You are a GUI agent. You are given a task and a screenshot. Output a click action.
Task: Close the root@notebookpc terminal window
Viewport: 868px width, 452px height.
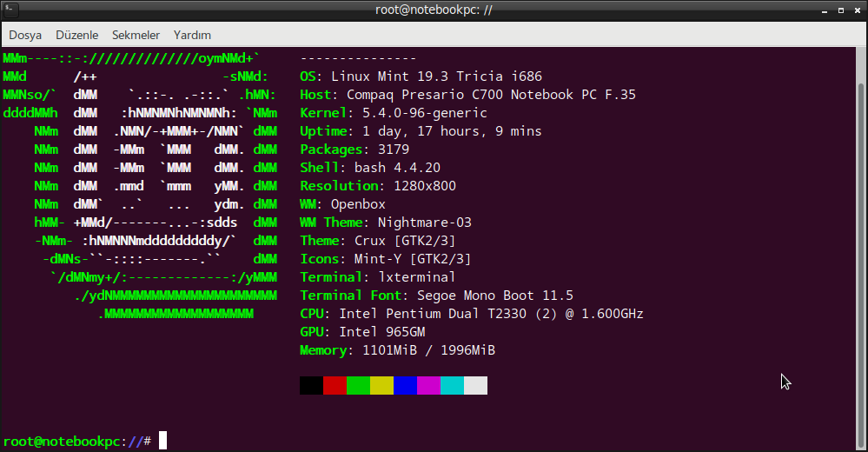coord(858,10)
